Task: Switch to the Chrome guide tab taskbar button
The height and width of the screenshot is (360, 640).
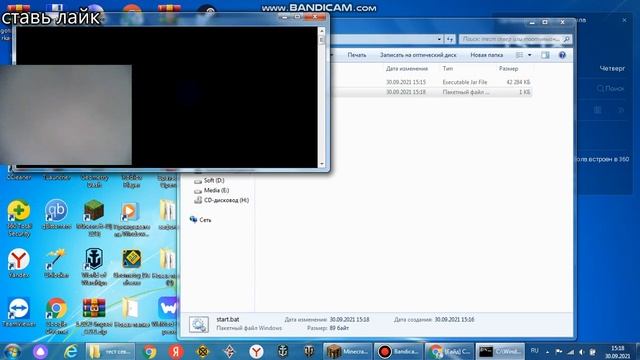Action: point(449,351)
